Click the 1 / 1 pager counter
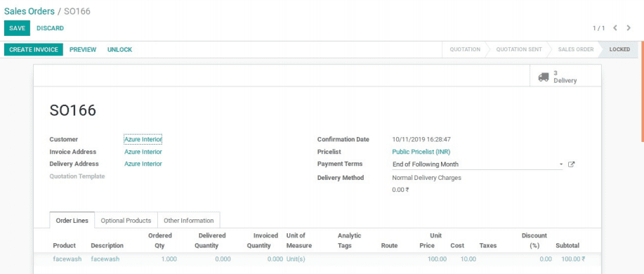Viewport: 644px width, 274px height. click(598, 28)
